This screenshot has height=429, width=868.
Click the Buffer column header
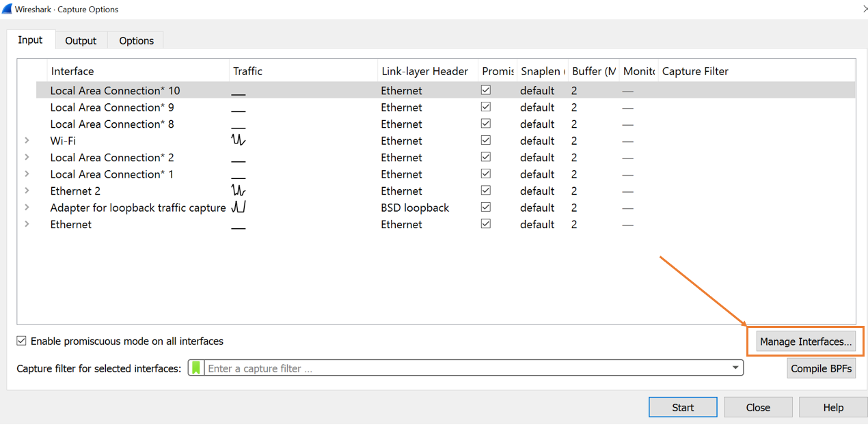[x=594, y=71]
